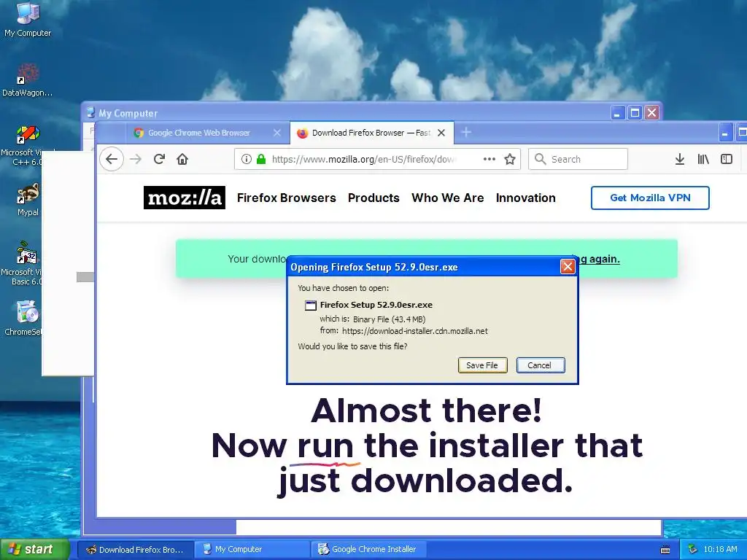The height and width of the screenshot is (560, 747).
Task: Open the Firefox library icon
Action: (703, 159)
